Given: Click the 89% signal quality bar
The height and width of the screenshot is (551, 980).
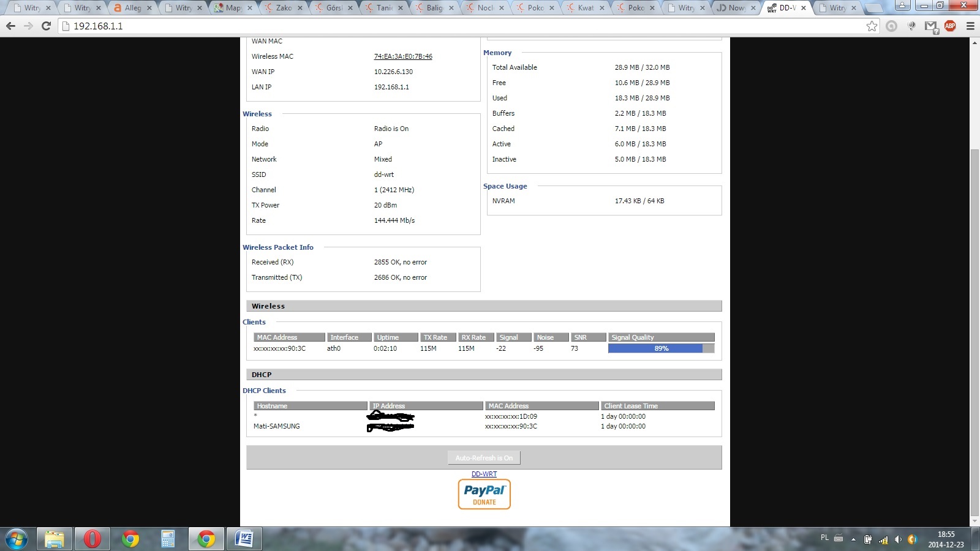Looking at the screenshot, I should tap(661, 348).
